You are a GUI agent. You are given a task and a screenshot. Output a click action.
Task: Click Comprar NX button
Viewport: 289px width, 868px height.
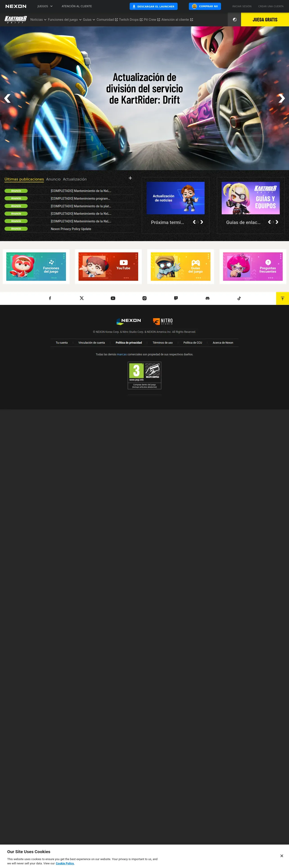point(205,6)
